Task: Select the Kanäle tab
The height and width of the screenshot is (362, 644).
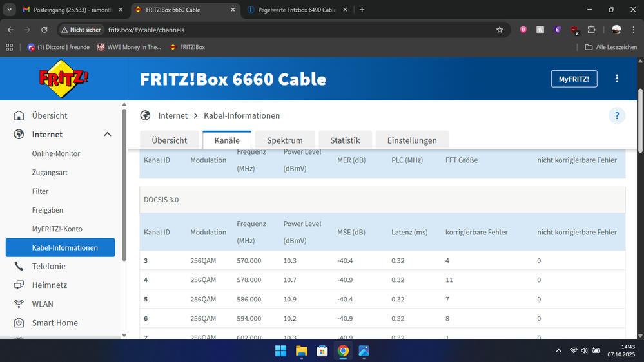Action: coord(227,140)
